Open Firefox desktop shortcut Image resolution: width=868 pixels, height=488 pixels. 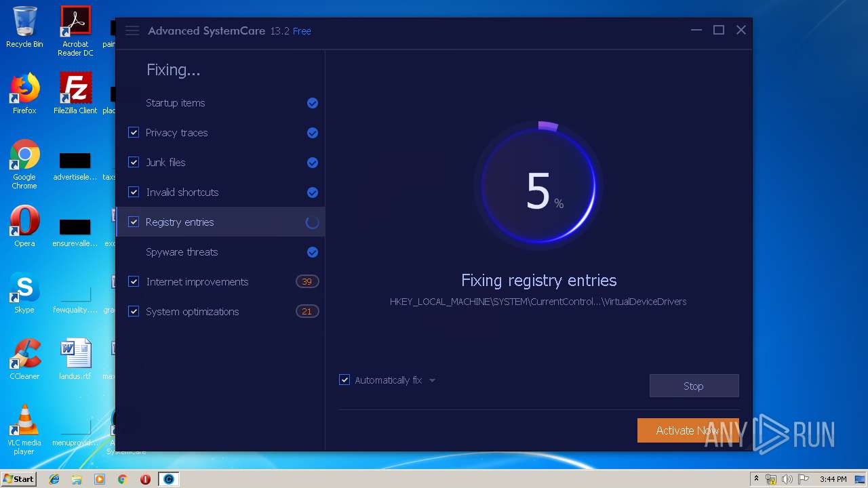tap(24, 94)
